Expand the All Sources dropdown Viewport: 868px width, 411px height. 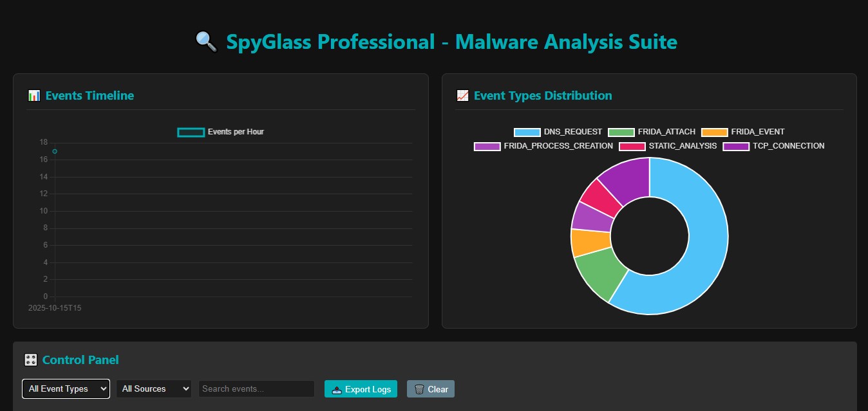154,389
